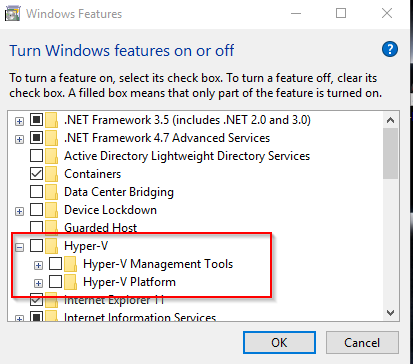Image resolution: width=413 pixels, height=364 pixels.
Task: Enable Active Directory Lightweight Directory Services checkbox
Action: 36,155
